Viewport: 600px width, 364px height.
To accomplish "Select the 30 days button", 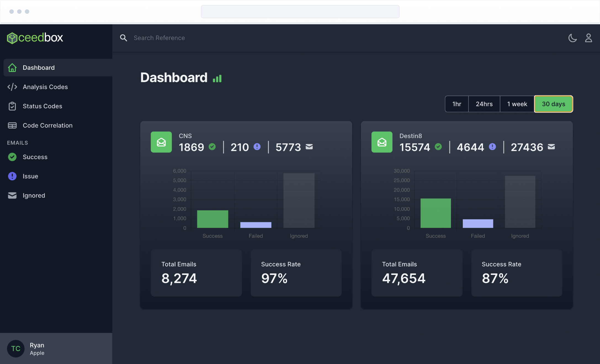I will [x=553, y=104].
